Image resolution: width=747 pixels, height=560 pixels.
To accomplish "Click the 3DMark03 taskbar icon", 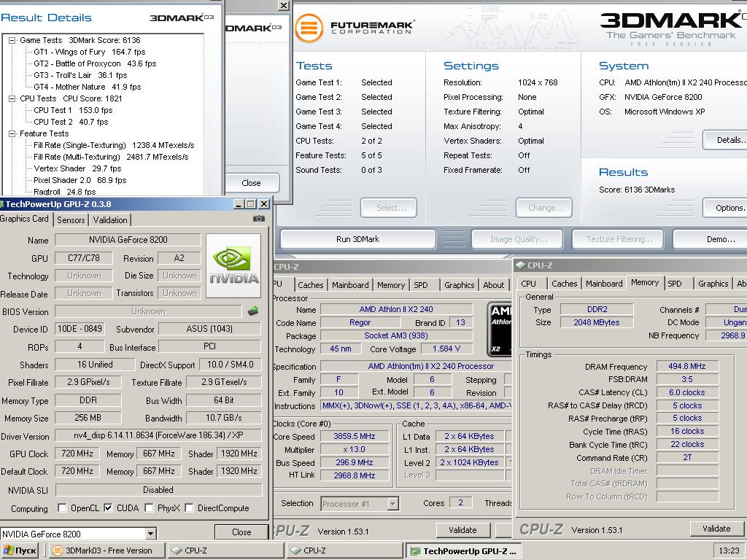I will pos(58,551).
